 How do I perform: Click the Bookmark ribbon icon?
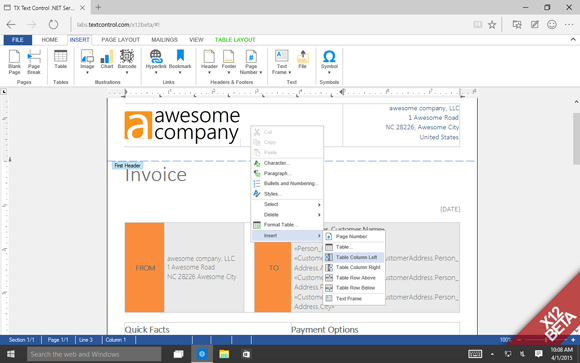(180, 61)
